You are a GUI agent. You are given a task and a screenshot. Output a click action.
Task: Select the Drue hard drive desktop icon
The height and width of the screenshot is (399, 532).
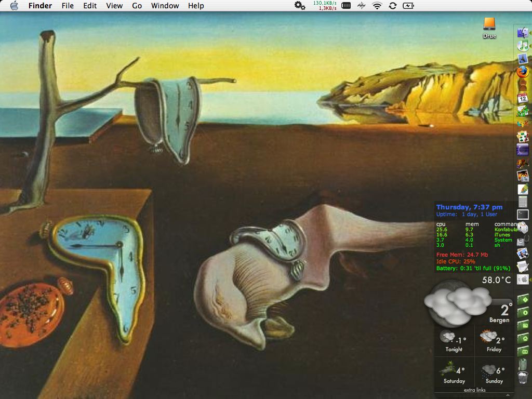489,29
